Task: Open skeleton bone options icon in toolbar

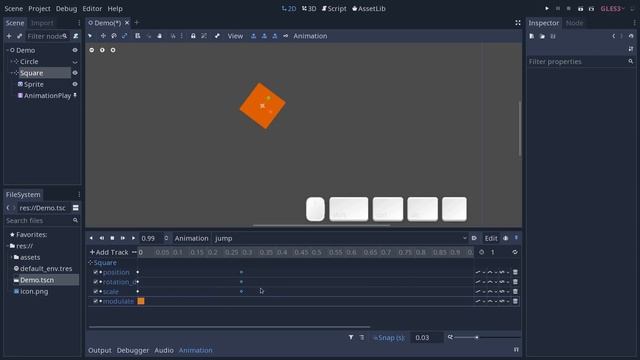Action: pyautogui.click(x=217, y=36)
